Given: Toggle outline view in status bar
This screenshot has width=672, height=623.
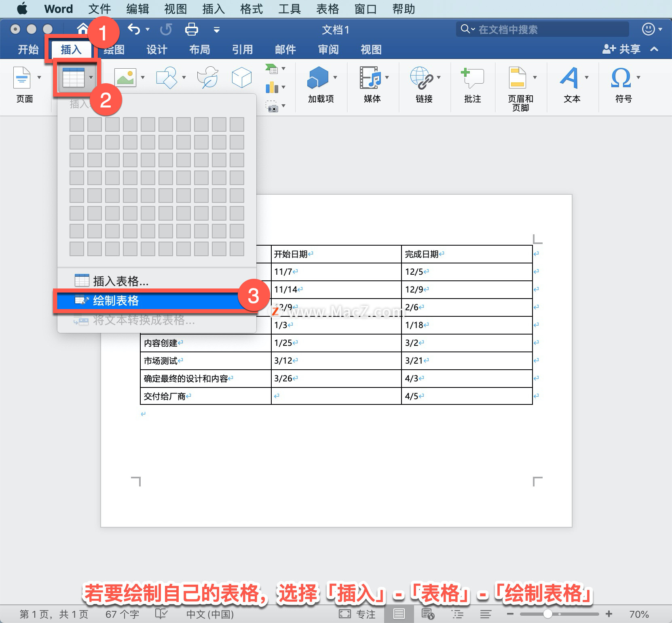Looking at the screenshot, I should click(457, 614).
